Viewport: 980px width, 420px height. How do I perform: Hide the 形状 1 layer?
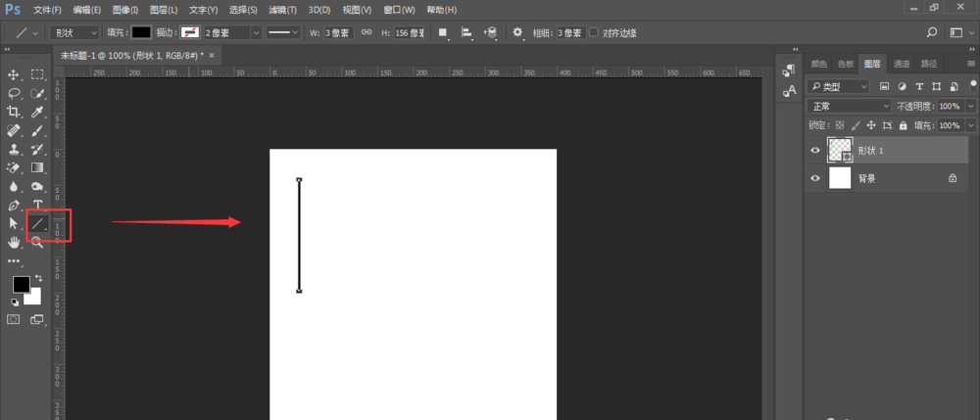click(x=815, y=151)
